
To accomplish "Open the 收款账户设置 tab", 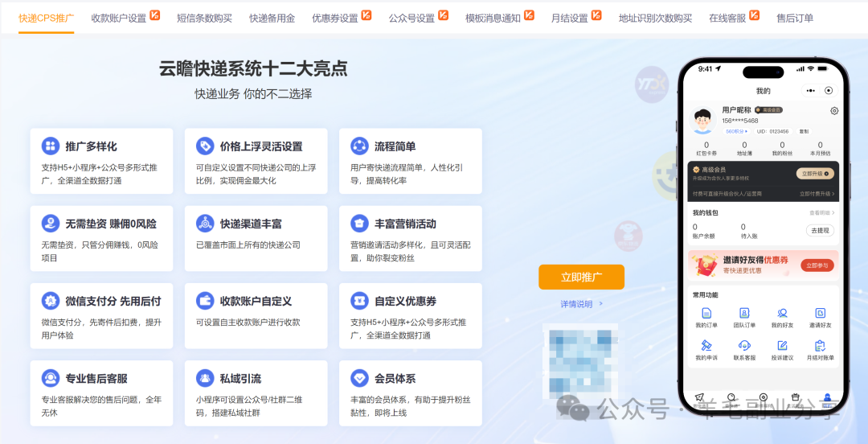I will pyautogui.click(x=118, y=18).
